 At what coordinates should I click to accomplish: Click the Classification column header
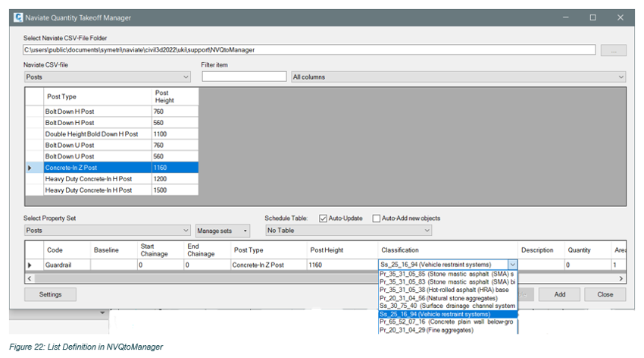448,250
